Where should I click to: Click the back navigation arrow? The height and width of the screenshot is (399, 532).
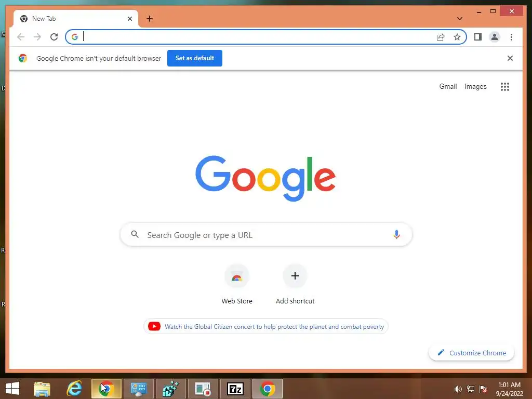tap(21, 37)
